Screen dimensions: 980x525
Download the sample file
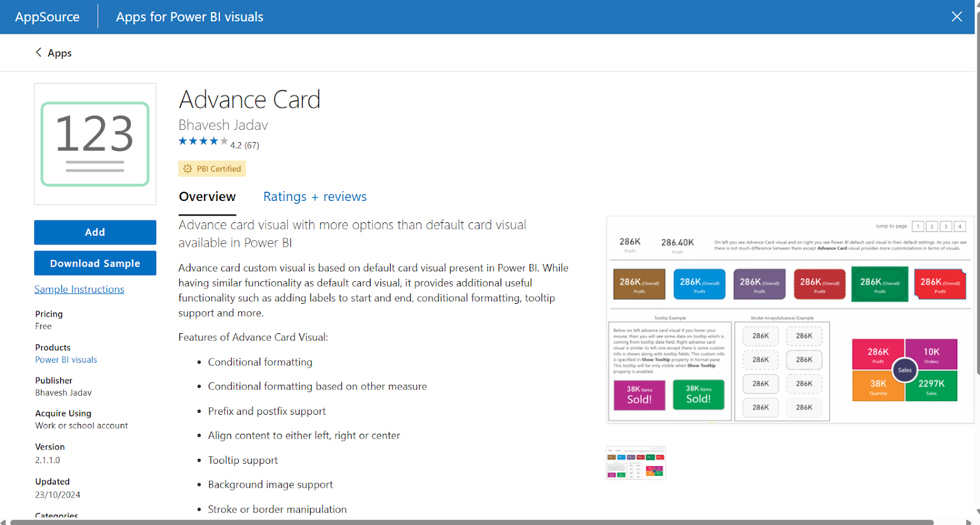click(95, 263)
